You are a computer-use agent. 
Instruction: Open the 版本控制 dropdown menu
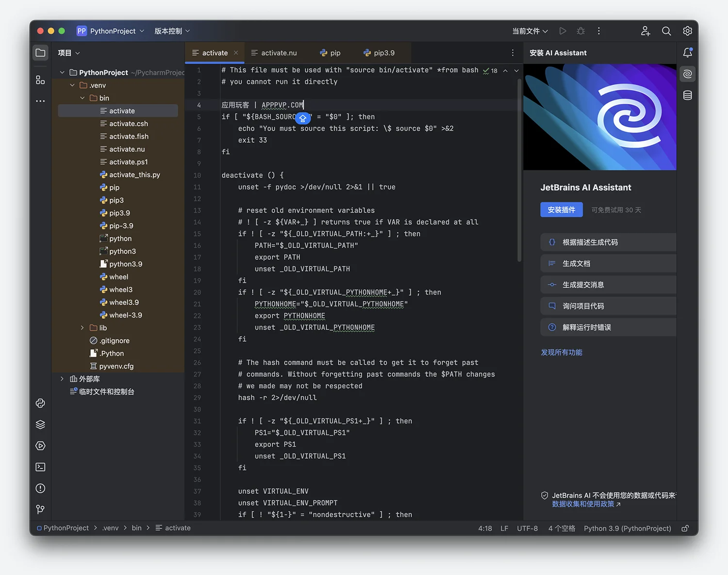click(x=172, y=31)
